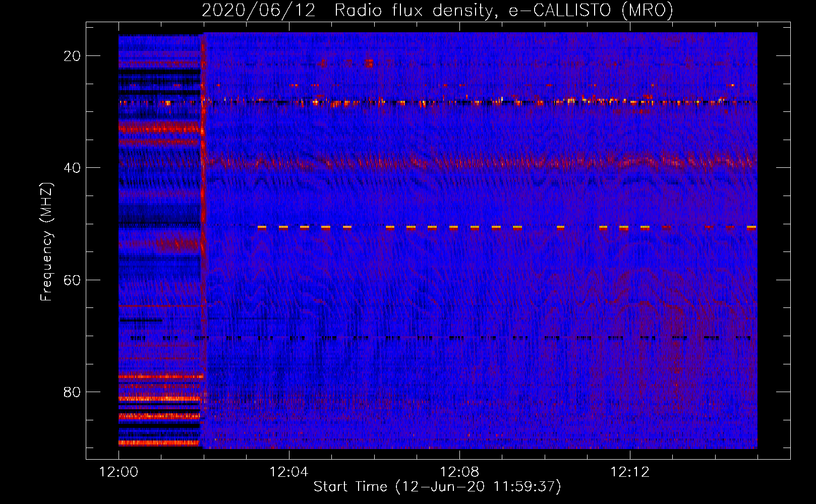Click the time tick label "12:12"
This screenshot has height=504, width=816.
630,472
